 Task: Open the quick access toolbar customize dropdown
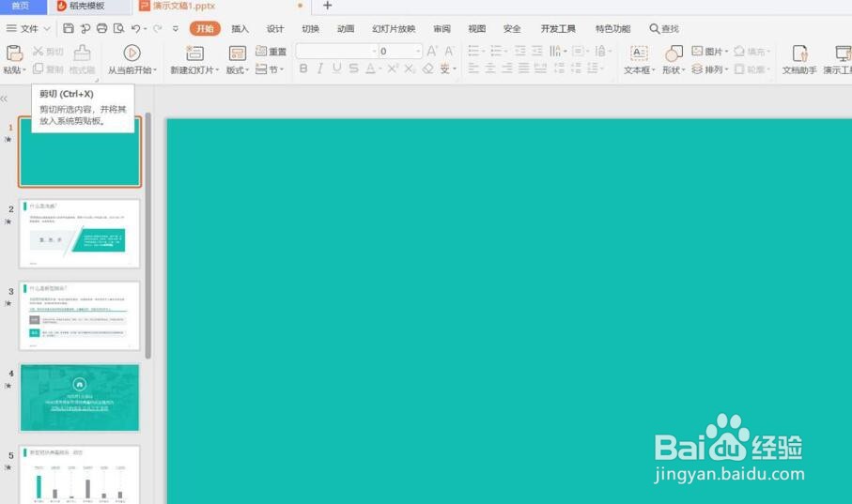click(x=176, y=28)
